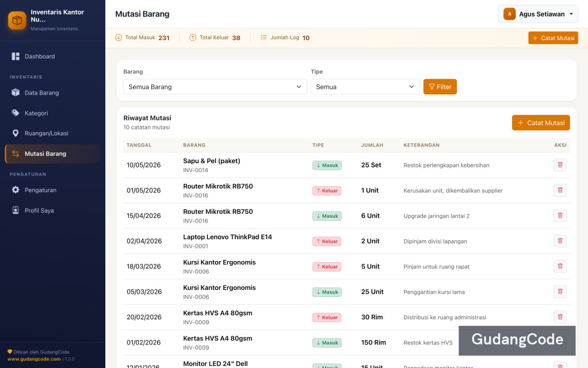Click the quantity 150 Rim

pyautogui.click(x=374, y=342)
